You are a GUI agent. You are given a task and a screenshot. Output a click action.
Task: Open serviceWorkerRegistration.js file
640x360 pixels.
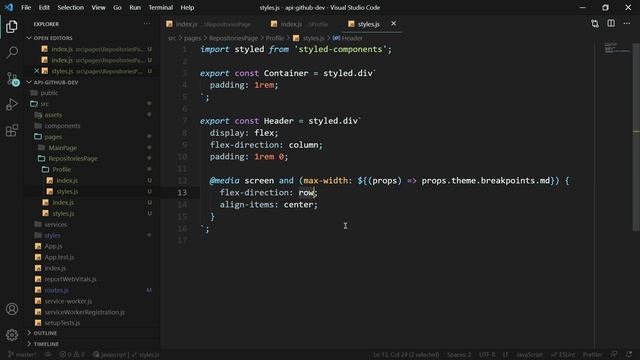click(x=84, y=312)
